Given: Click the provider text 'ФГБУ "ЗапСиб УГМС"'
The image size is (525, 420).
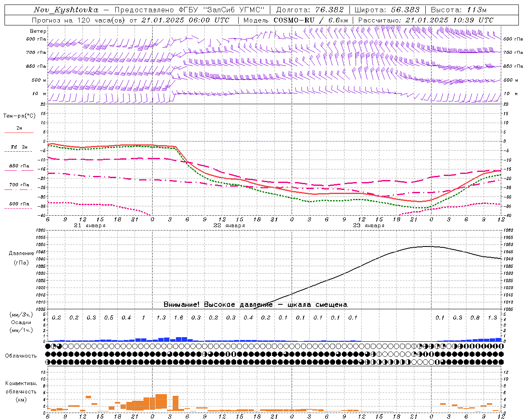Looking at the screenshot, I should point(222,10).
